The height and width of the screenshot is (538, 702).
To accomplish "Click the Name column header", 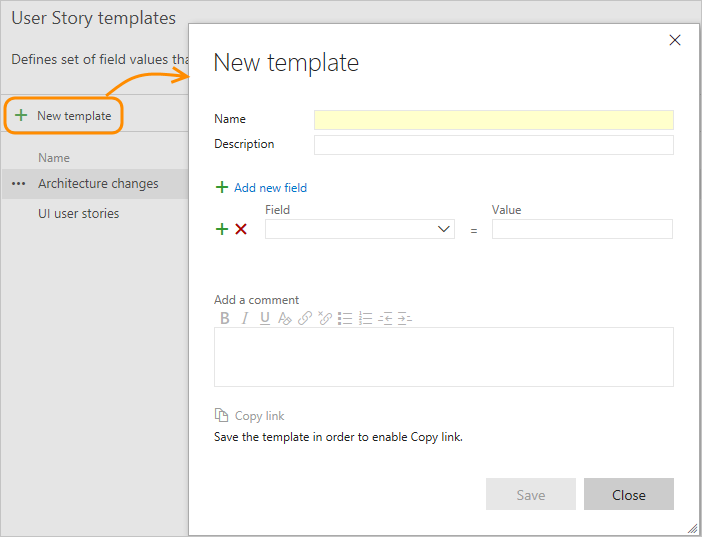I will point(54,158).
